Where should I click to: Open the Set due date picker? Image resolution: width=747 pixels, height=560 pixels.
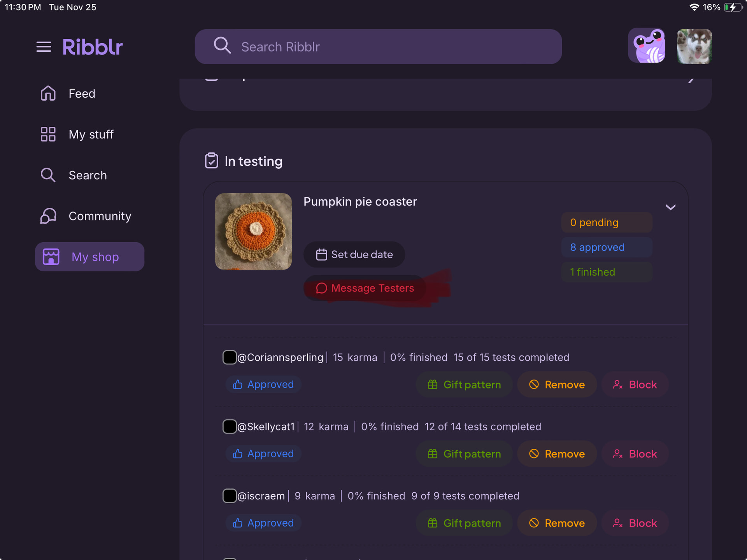(354, 254)
